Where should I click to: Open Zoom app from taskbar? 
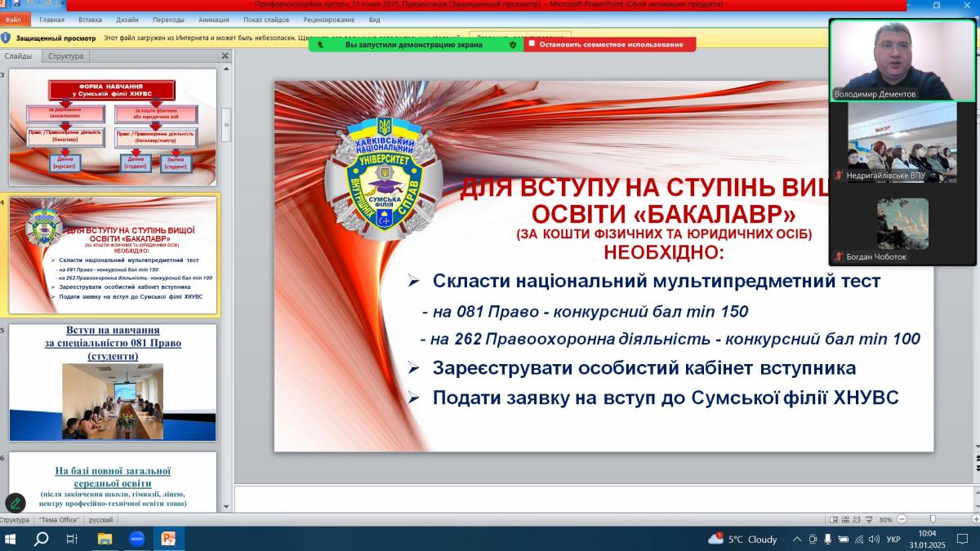[x=136, y=539]
